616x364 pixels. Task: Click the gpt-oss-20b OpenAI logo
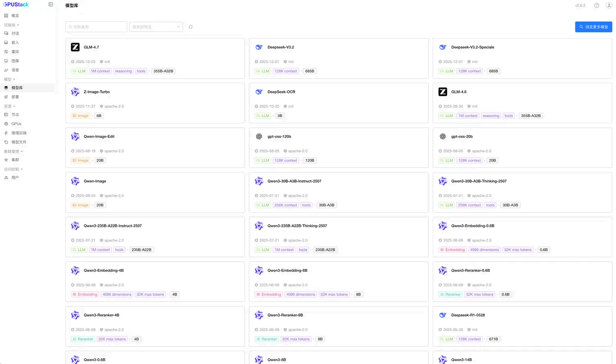point(443,137)
